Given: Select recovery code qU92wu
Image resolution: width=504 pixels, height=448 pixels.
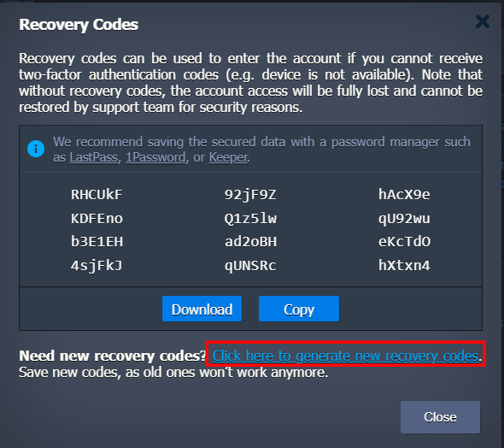Looking at the screenshot, I should (x=404, y=219).
